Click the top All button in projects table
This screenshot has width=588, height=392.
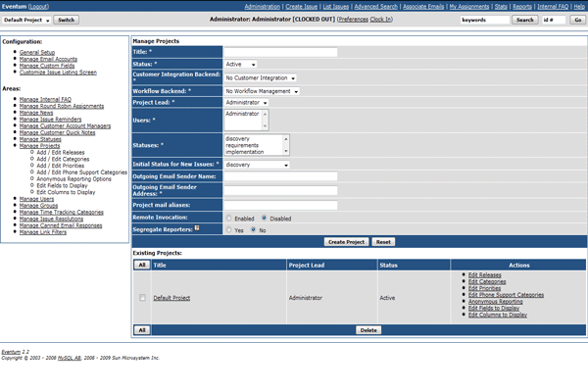pos(142,265)
